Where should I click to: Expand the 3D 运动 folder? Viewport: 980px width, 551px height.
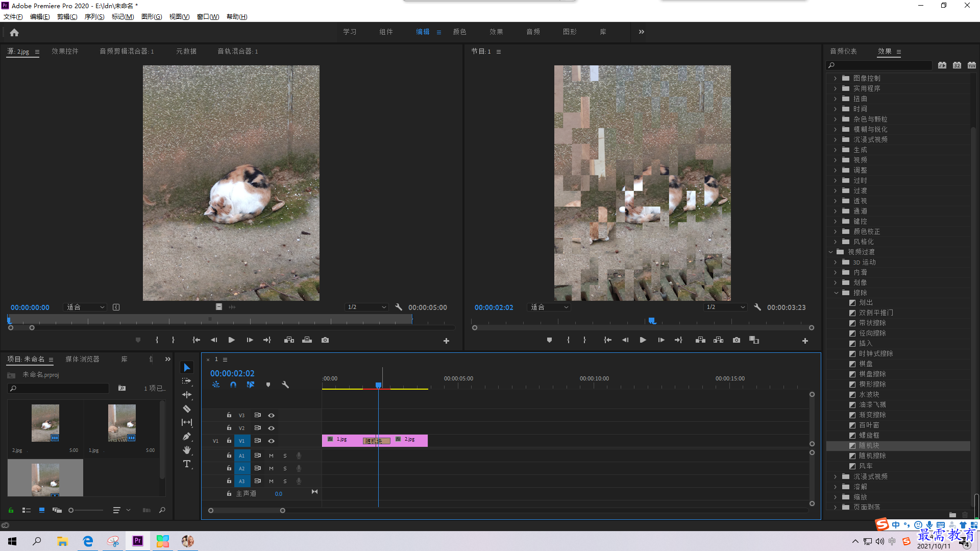835,262
